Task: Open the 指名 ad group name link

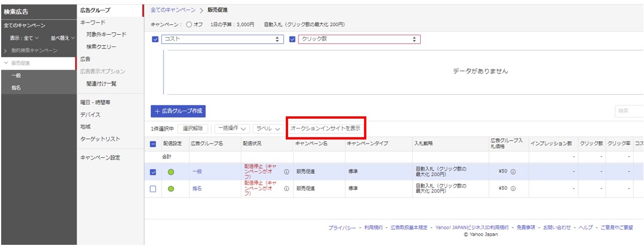Action: (197, 189)
